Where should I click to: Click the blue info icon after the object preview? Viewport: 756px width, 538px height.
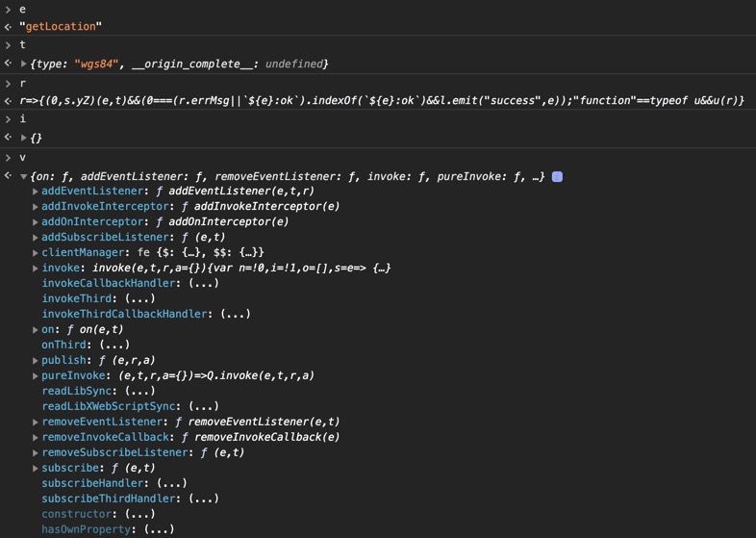point(557,176)
